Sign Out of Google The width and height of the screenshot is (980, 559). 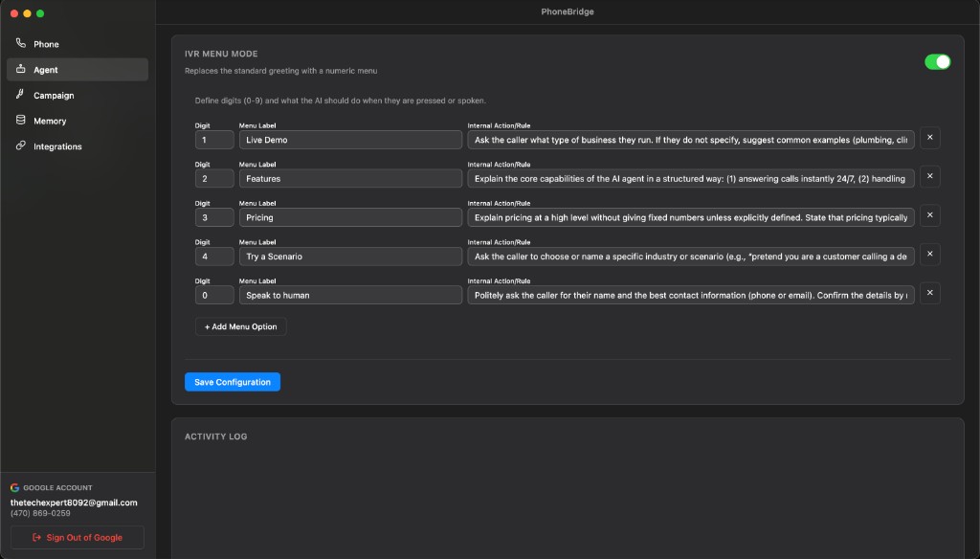(78, 537)
